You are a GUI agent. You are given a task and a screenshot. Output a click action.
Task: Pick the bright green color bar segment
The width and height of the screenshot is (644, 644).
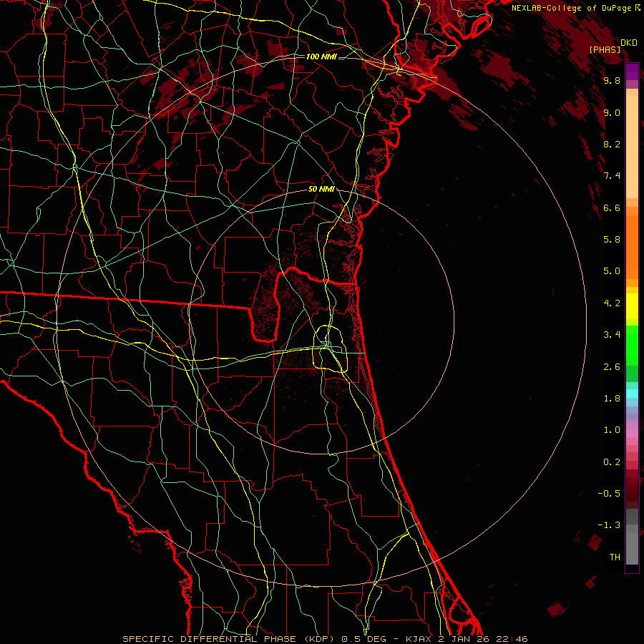pos(632,346)
